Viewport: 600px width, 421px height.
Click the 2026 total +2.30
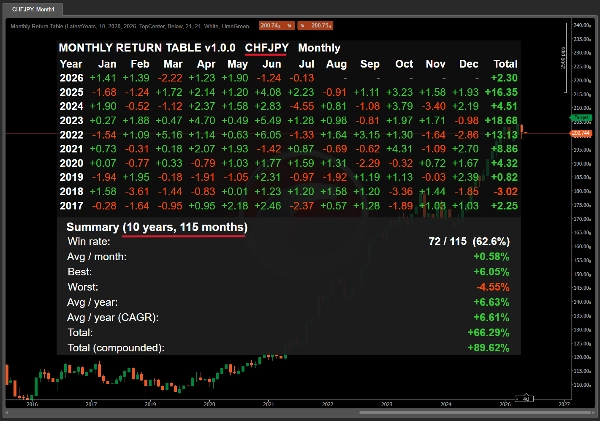(x=504, y=78)
